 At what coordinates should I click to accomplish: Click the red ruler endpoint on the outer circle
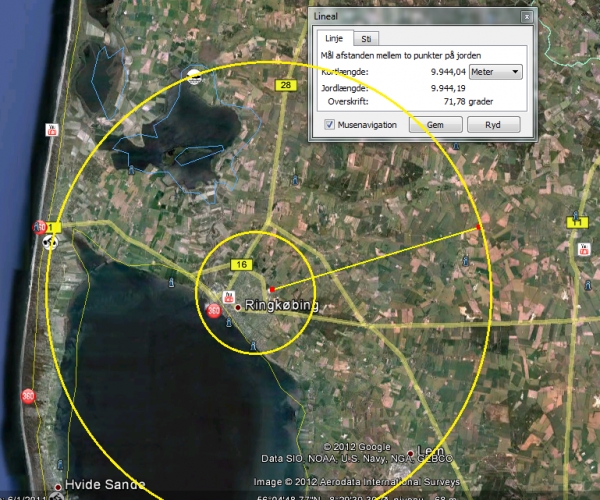479,228
